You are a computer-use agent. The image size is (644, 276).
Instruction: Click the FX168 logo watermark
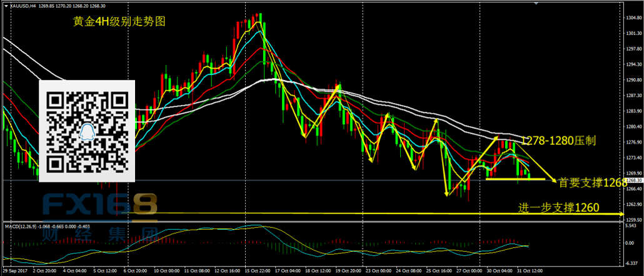click(100, 205)
